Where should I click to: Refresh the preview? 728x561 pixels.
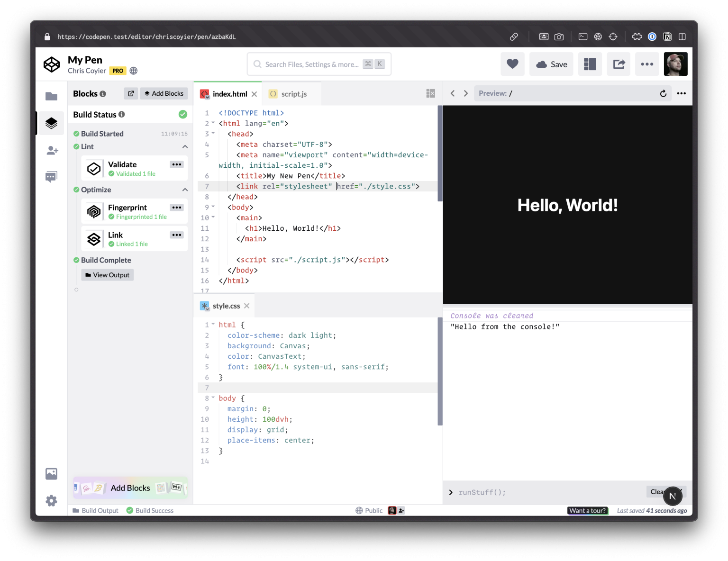663,93
